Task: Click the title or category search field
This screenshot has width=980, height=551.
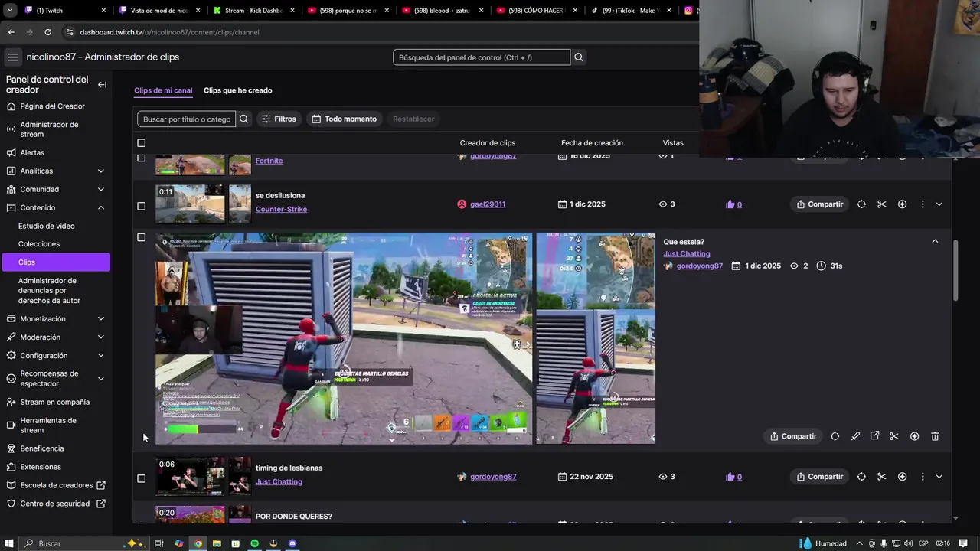Action: click(x=186, y=119)
